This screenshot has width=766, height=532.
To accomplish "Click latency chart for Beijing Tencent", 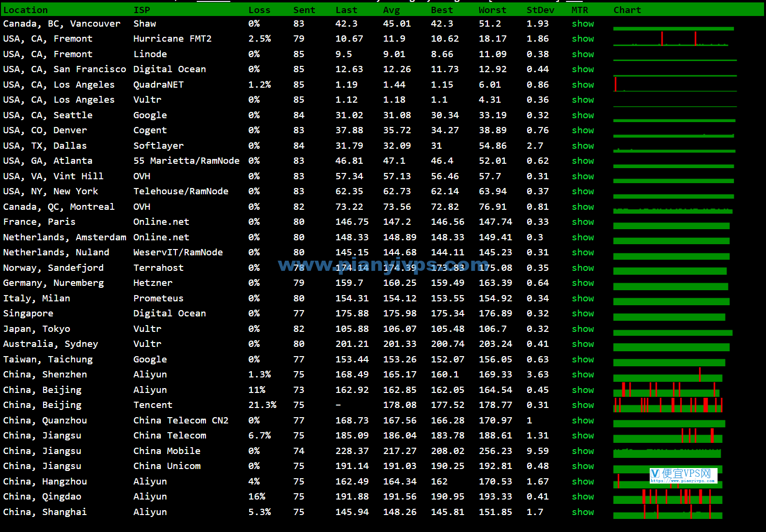I will (x=668, y=405).
